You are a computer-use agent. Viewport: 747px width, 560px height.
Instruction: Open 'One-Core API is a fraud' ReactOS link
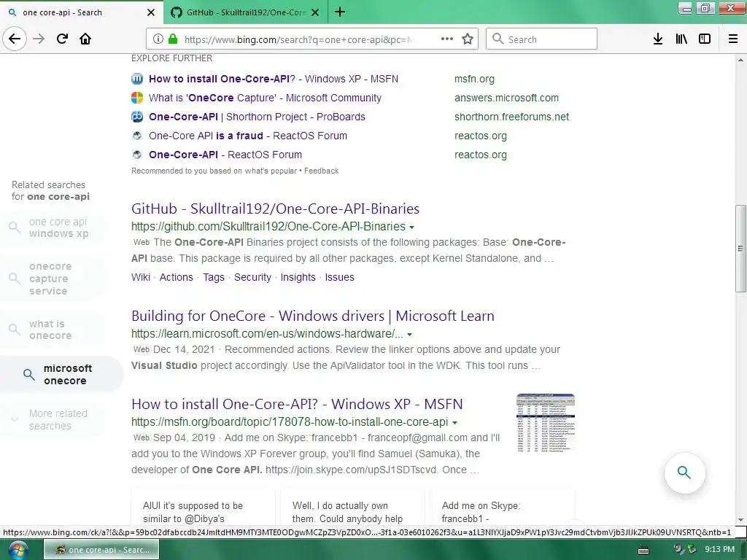[248, 136]
